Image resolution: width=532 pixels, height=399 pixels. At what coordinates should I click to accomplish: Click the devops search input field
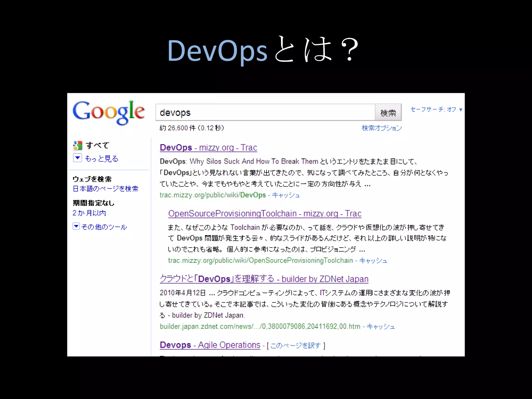(x=265, y=112)
